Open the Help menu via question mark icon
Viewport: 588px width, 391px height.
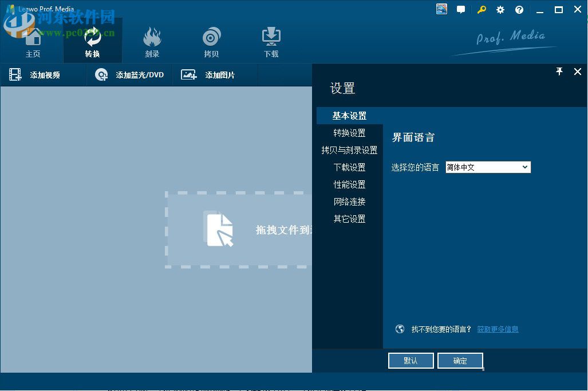pyautogui.click(x=519, y=9)
